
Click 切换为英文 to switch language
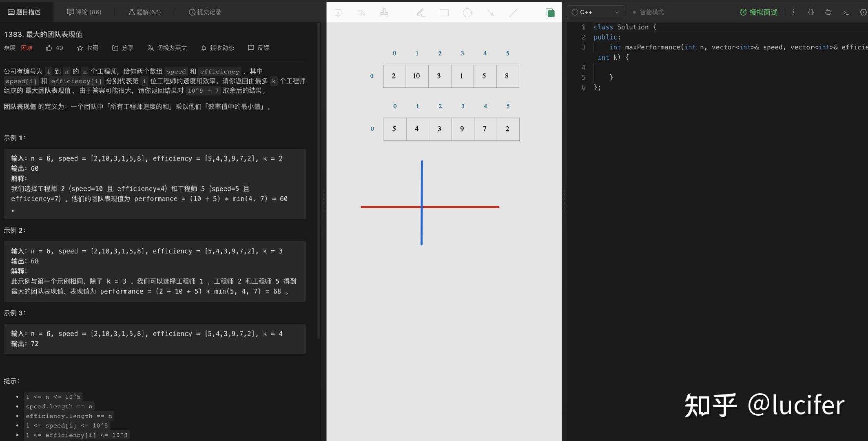tap(167, 48)
